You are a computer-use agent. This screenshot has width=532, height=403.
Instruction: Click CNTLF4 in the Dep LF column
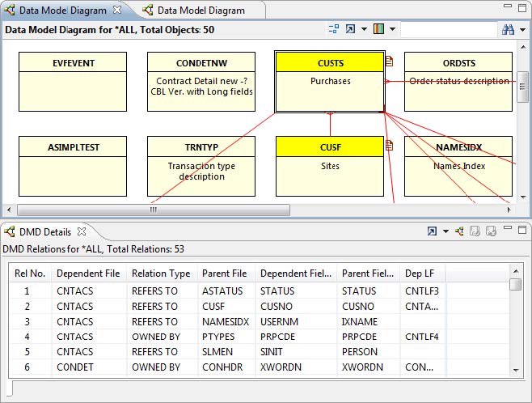click(x=422, y=337)
